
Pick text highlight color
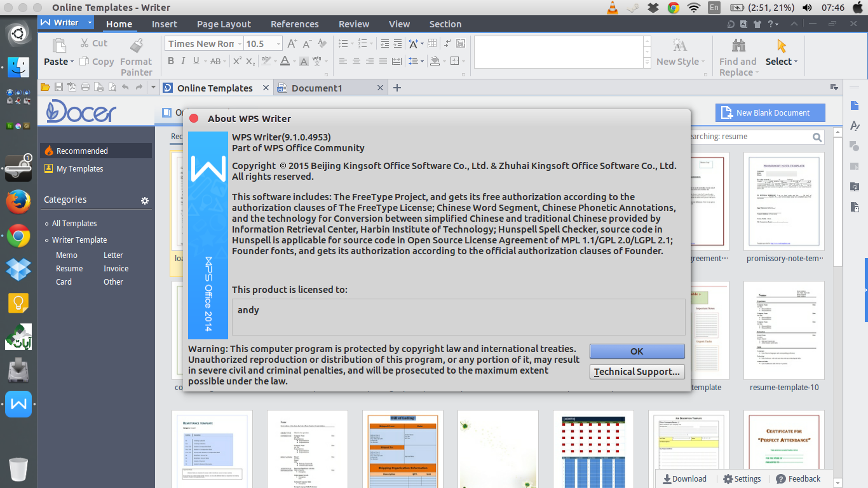(266, 61)
